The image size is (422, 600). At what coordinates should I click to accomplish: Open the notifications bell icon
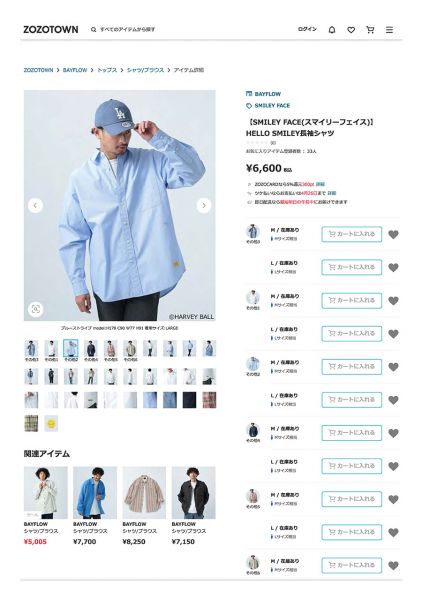[332, 29]
